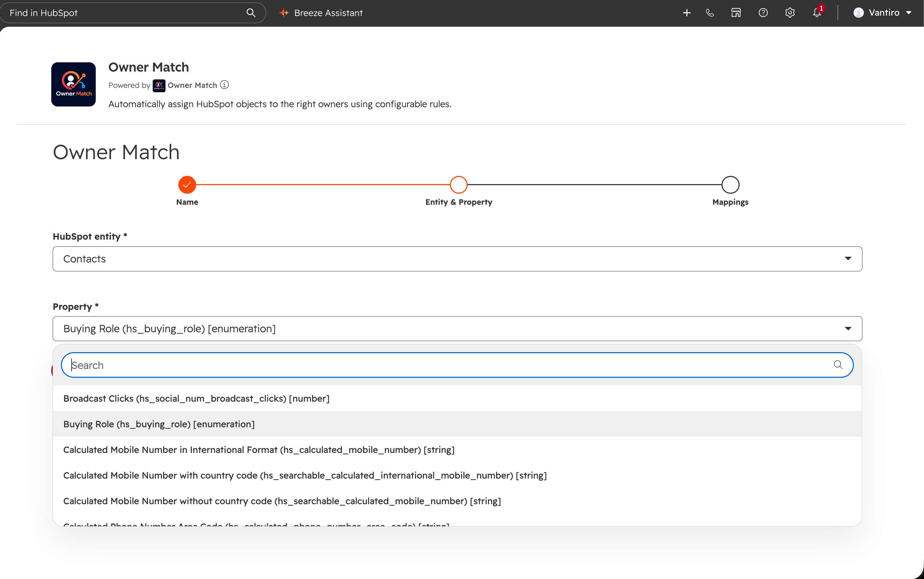The height and width of the screenshot is (579, 924).
Task: Focus the property Search field
Action: click(457, 365)
